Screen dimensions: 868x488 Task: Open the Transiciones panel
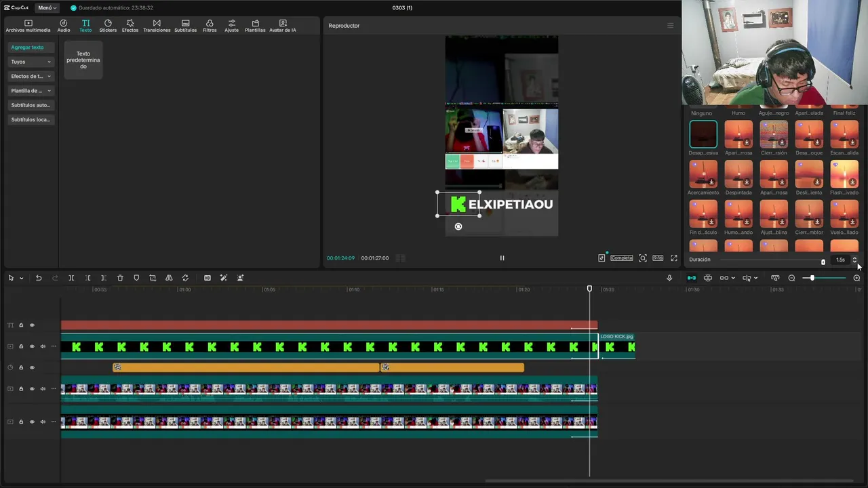pyautogui.click(x=157, y=26)
